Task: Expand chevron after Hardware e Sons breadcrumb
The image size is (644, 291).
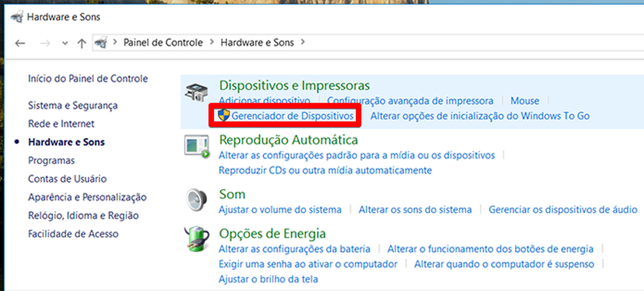Action: [x=303, y=42]
